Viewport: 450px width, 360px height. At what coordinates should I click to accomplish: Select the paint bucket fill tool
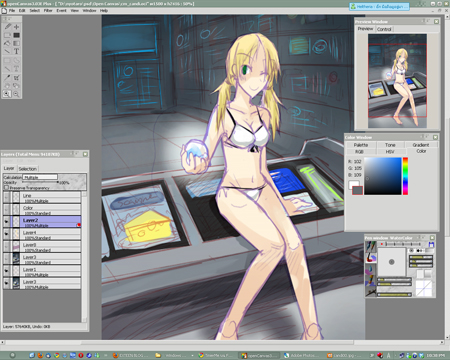pyautogui.click(x=7, y=43)
